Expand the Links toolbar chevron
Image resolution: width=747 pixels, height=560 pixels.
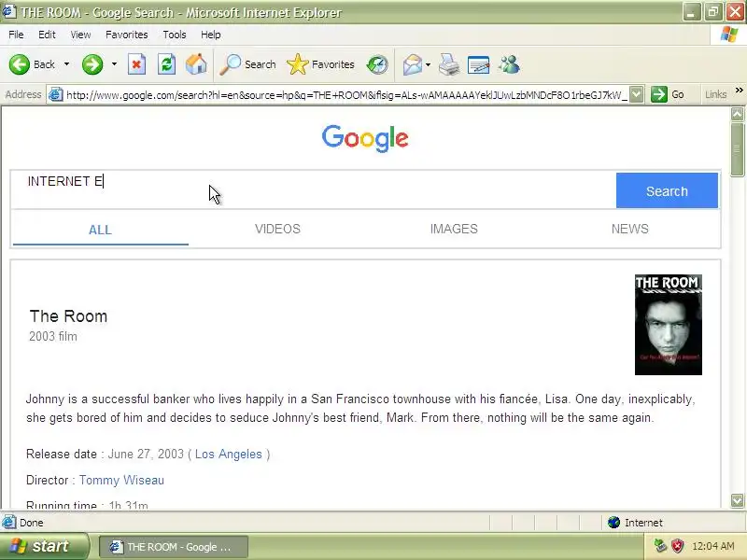click(739, 90)
